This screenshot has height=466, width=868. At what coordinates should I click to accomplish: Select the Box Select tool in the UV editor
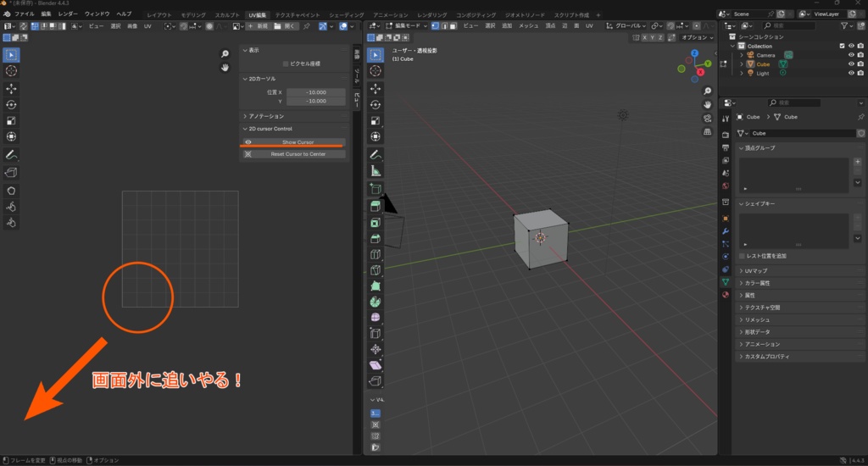(11, 55)
